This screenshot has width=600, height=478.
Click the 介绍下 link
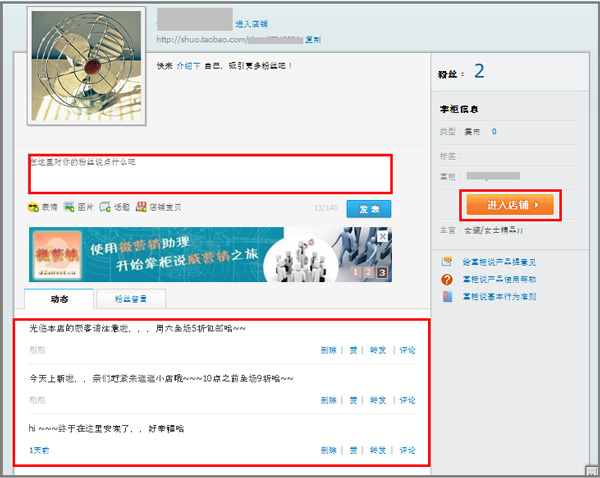pyautogui.click(x=188, y=66)
